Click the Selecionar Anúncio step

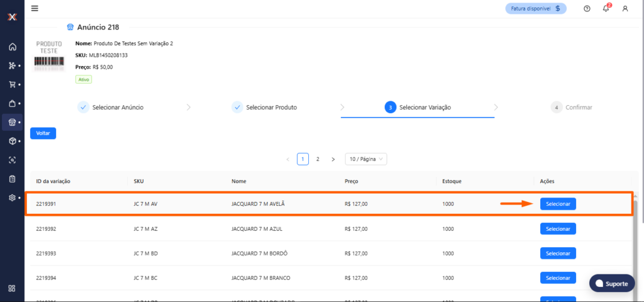click(111, 108)
